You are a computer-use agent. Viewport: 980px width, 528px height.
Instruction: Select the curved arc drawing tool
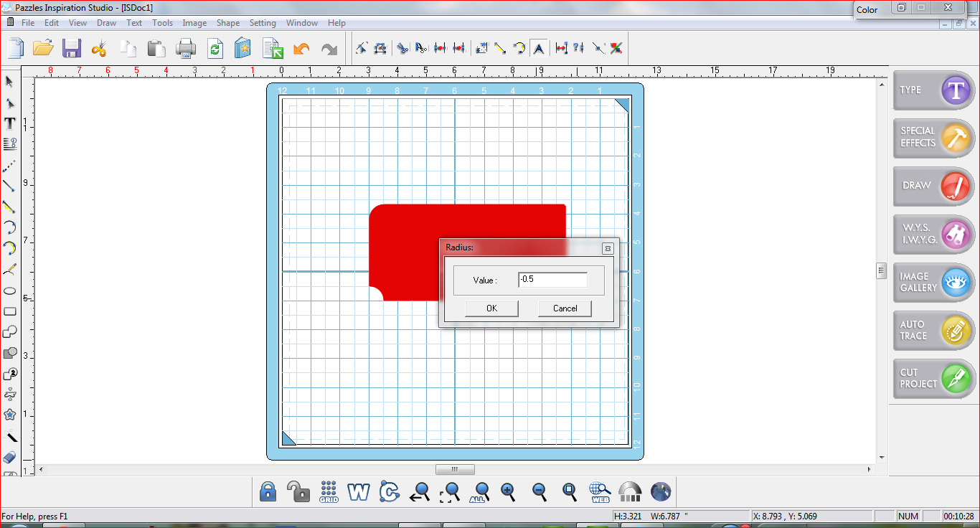click(x=10, y=227)
